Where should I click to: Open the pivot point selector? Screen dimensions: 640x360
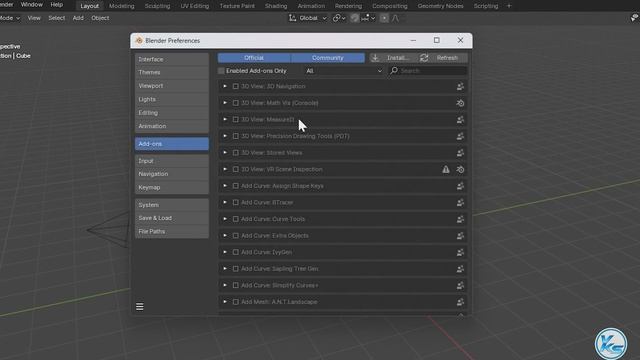click(x=339, y=18)
